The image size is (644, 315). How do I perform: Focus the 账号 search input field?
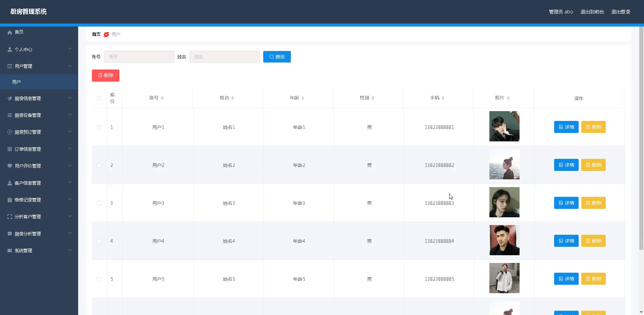(x=139, y=57)
